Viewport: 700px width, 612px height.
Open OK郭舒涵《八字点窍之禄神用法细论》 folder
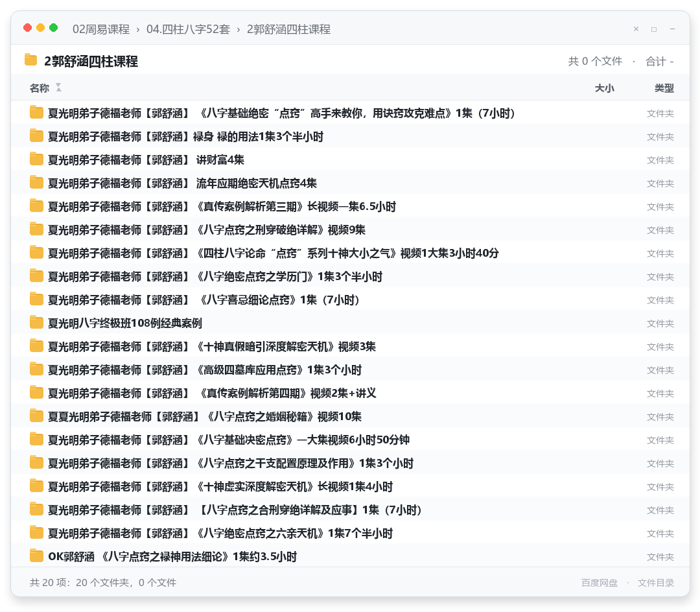point(172,556)
